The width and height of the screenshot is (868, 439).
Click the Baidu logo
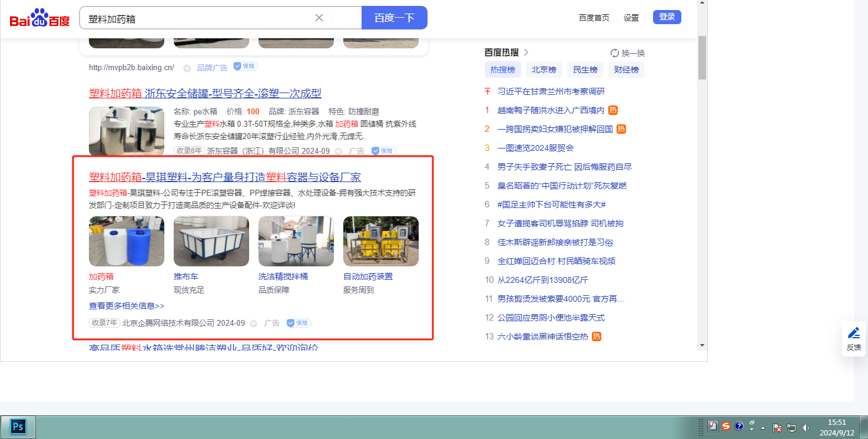pos(39,19)
